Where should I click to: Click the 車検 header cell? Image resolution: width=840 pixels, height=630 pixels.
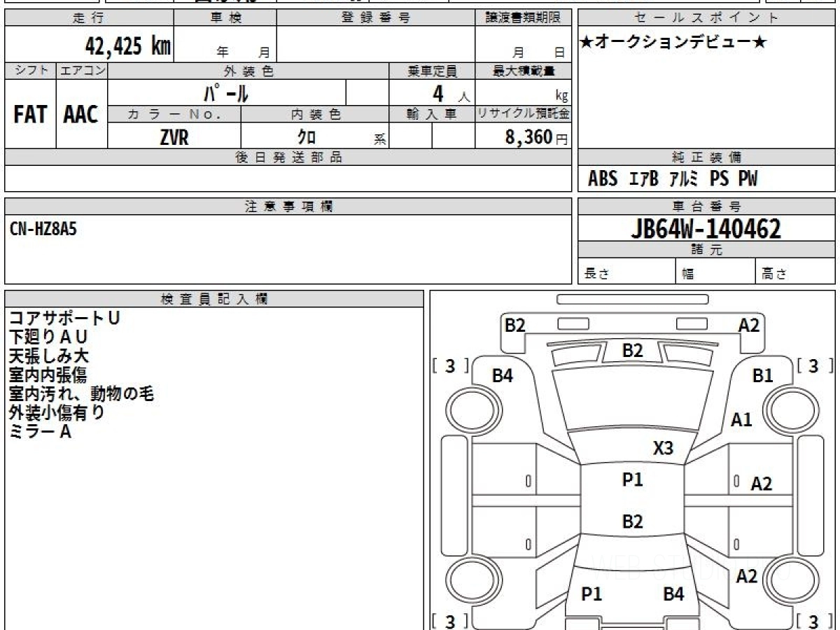tap(225, 18)
